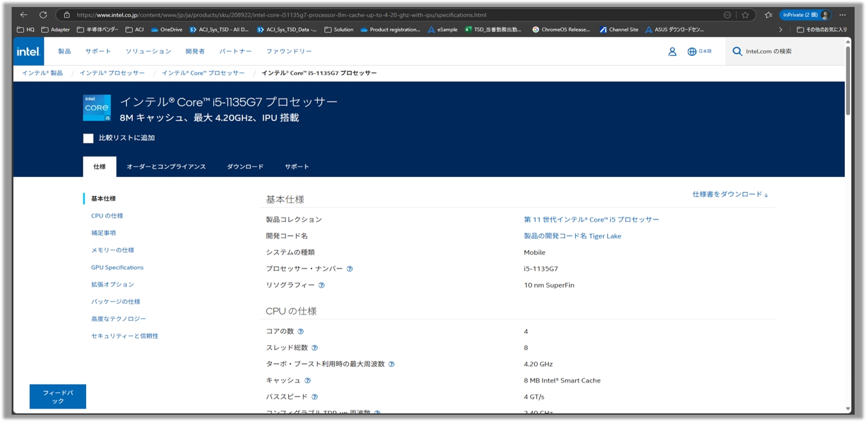Open the ACJ bookmark folder
The width and height of the screenshot is (868, 424).
pyautogui.click(x=134, y=30)
